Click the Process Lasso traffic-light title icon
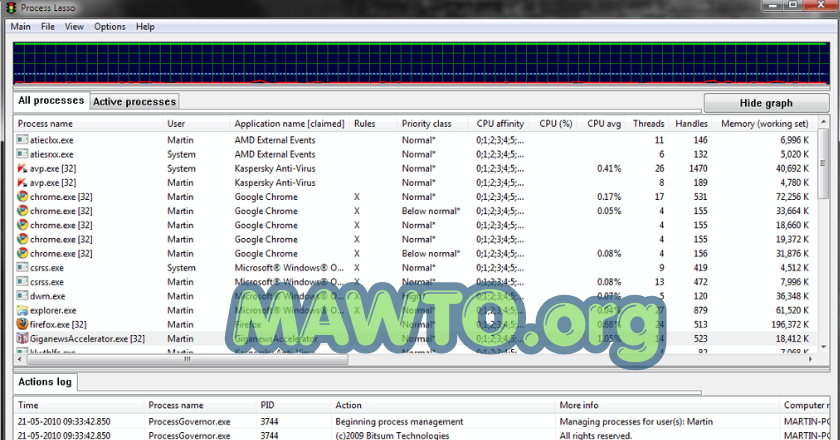840x440 pixels. click(x=11, y=8)
